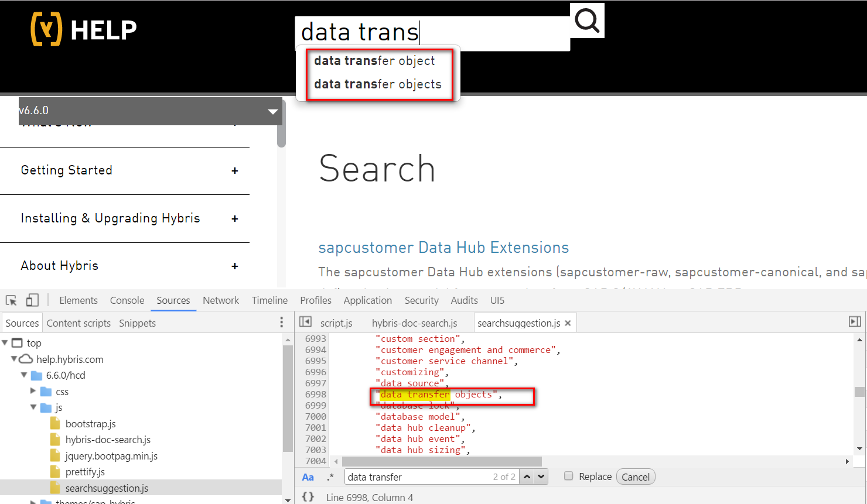Click the "customer service channel" code line

446,361
